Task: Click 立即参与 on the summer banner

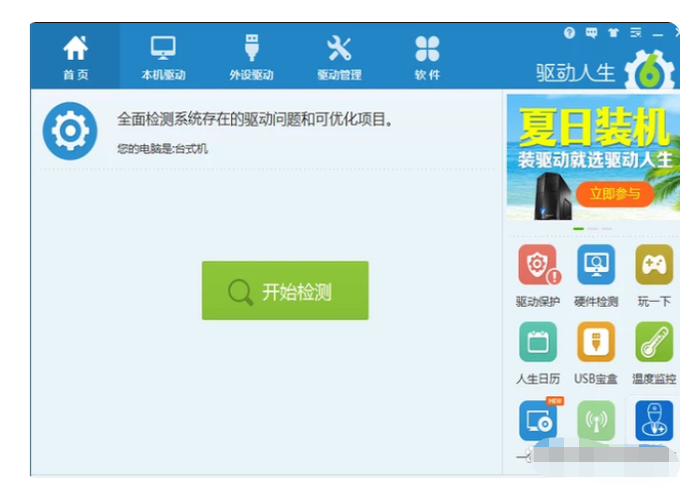Action: pyautogui.click(x=614, y=193)
